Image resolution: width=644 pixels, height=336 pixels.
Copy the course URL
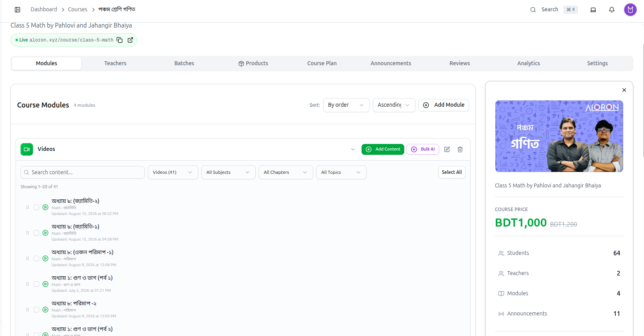pyautogui.click(x=119, y=40)
